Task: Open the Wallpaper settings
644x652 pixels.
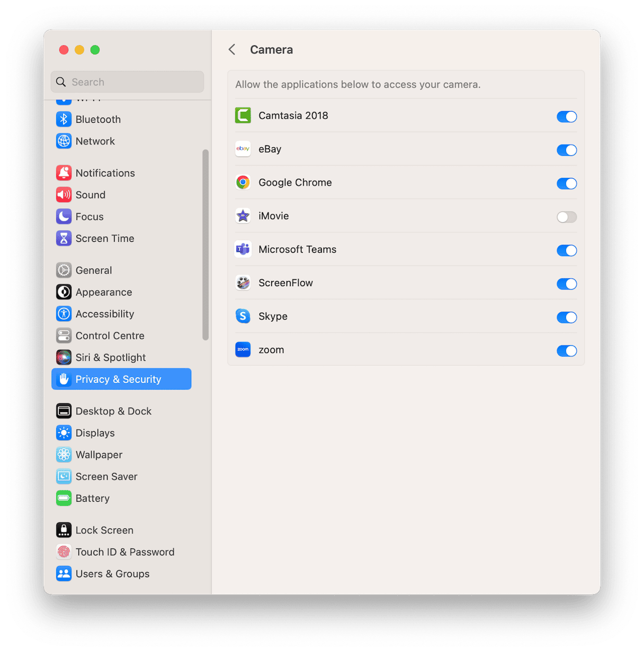Action: pyautogui.click(x=99, y=455)
